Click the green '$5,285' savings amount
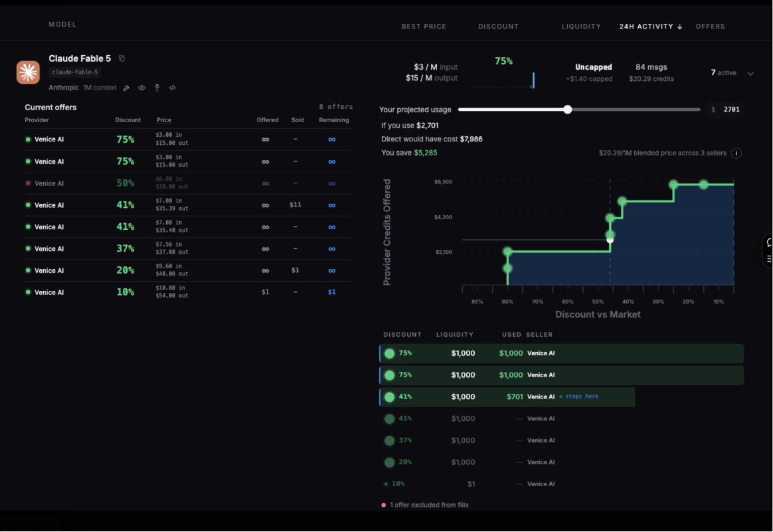Screen dimensions: 773x532 [426, 153]
